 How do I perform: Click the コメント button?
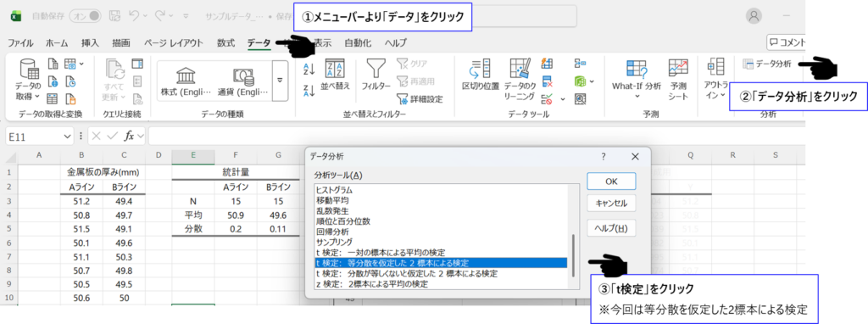coord(786,42)
